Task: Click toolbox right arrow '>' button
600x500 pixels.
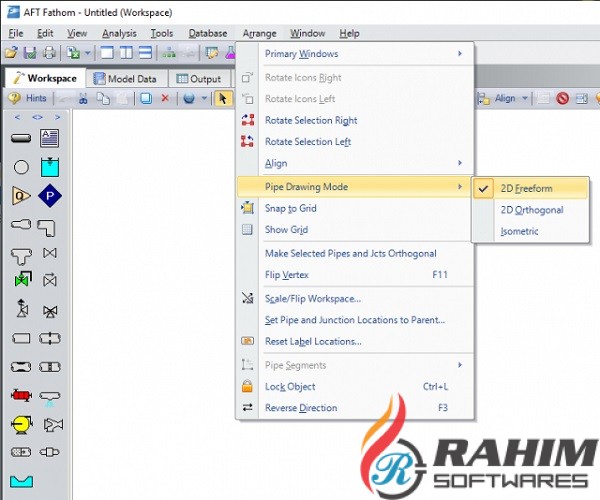Action: tap(57, 117)
